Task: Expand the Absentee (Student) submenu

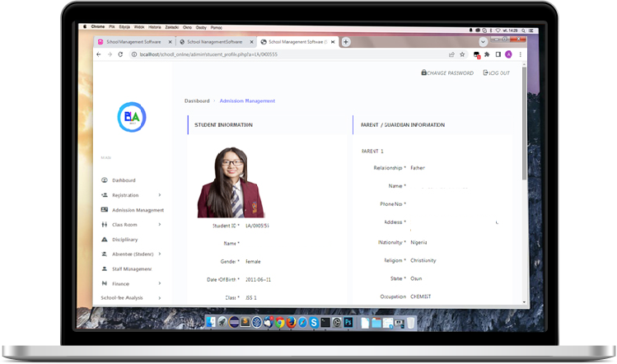Action: pyautogui.click(x=159, y=254)
